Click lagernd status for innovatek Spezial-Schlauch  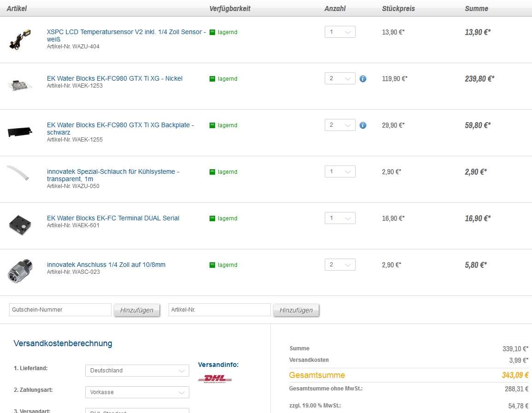228,172
